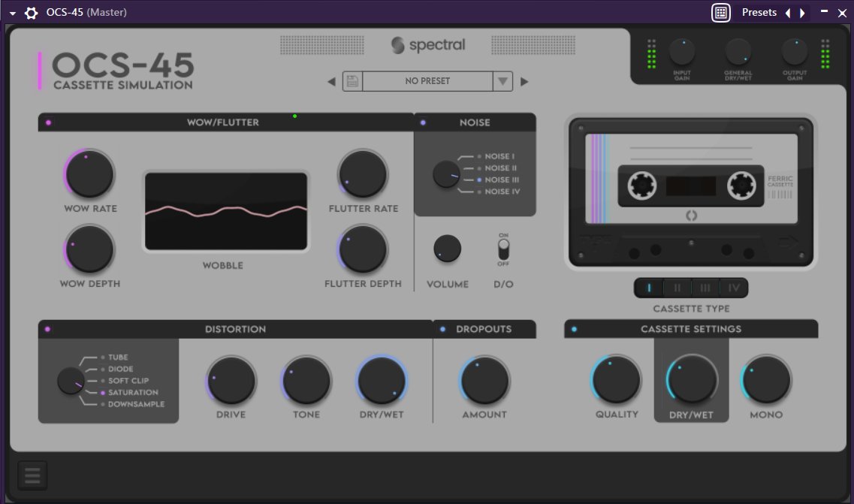Click the grid editor icon beside Presets
The image size is (854, 504).
(720, 13)
